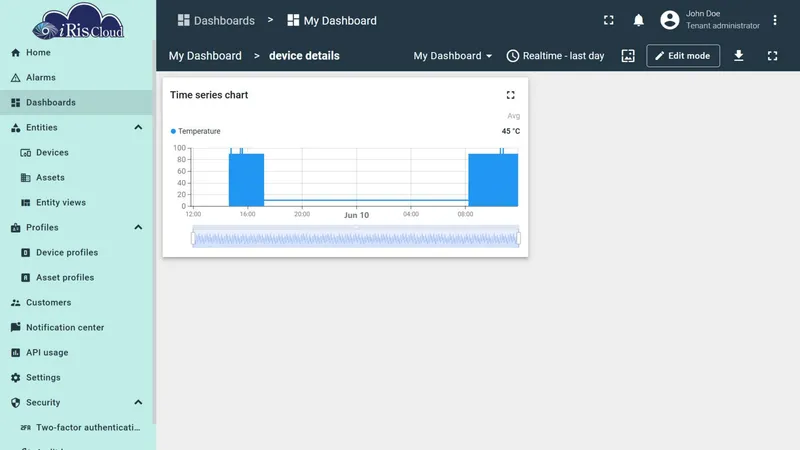The image size is (800, 450).
Task: Click the Notification center icon
Action: tap(15, 328)
